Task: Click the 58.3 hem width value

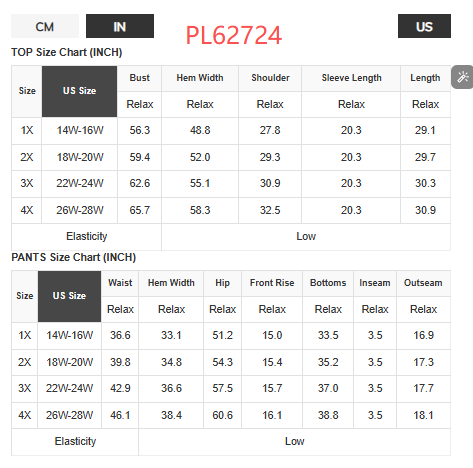Action: click(200, 210)
